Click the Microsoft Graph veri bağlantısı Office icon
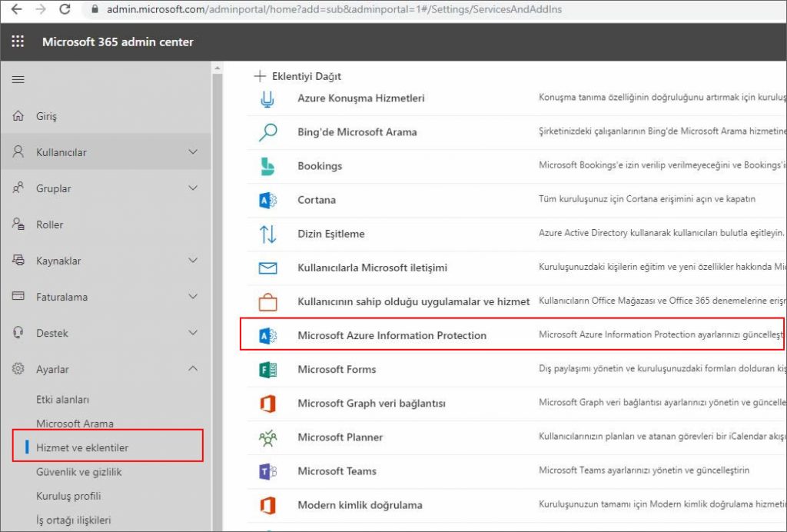 click(267, 404)
